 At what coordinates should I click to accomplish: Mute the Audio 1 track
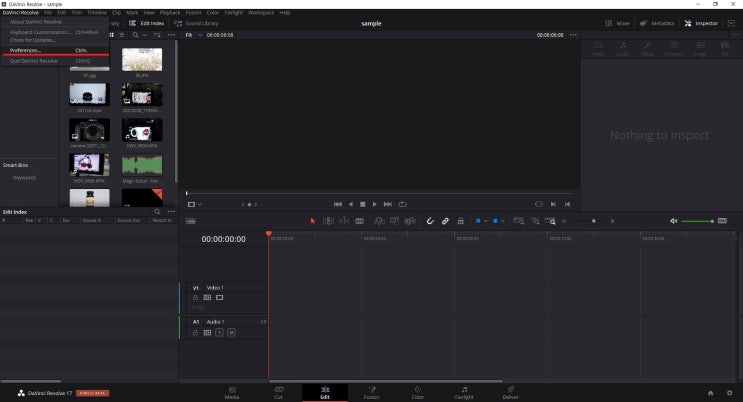(231, 333)
